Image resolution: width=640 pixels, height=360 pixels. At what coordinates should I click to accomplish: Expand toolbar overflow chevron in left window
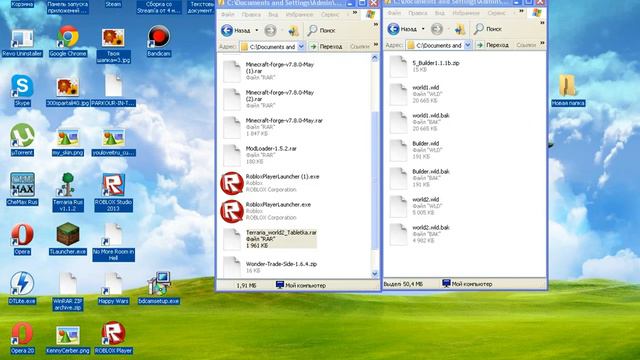(376, 25)
